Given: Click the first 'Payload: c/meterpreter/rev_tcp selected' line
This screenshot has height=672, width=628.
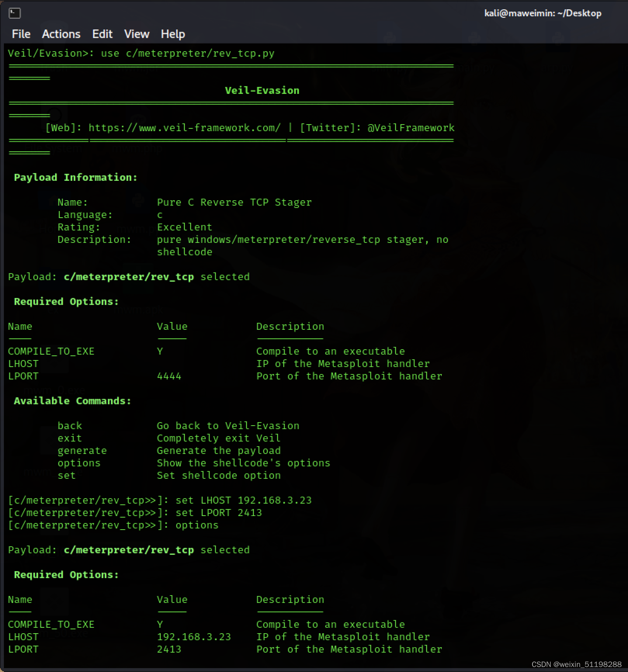Looking at the screenshot, I should [129, 277].
